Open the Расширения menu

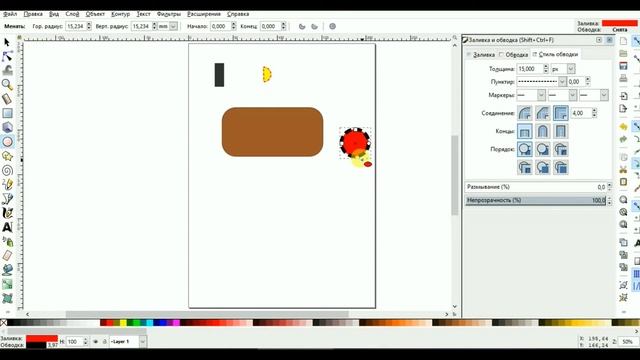click(x=204, y=14)
